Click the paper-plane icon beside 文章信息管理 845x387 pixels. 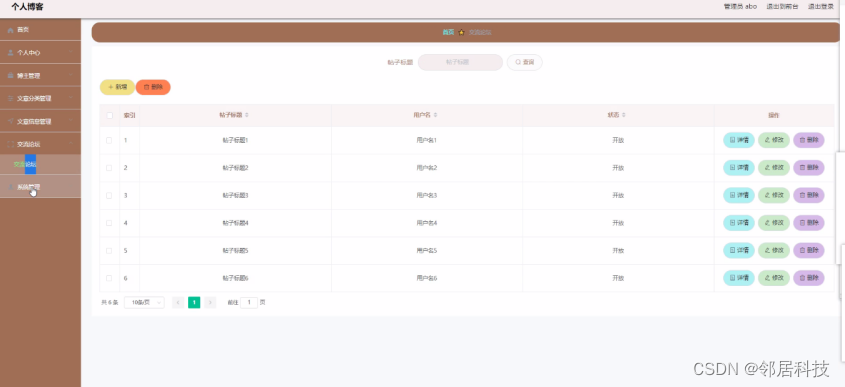coord(10,121)
